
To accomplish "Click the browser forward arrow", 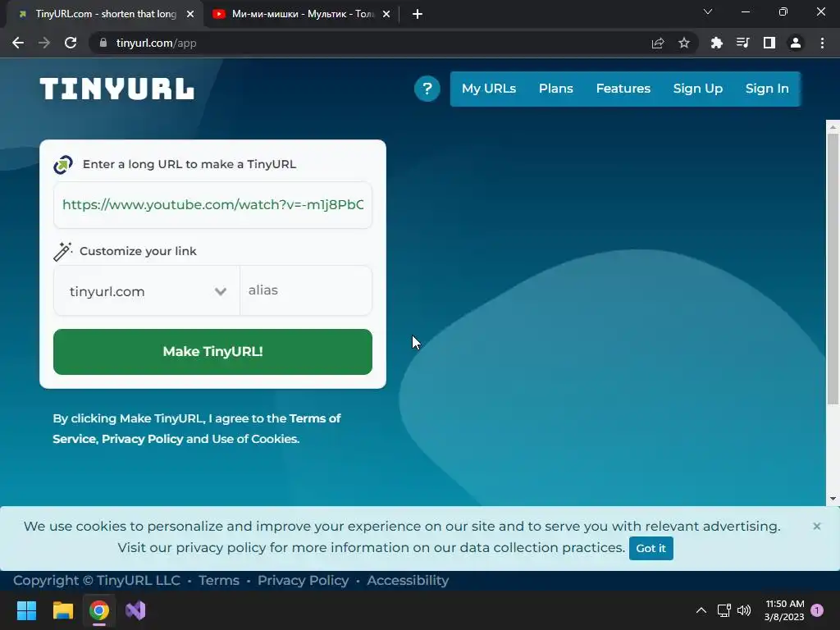I will 44,43.
